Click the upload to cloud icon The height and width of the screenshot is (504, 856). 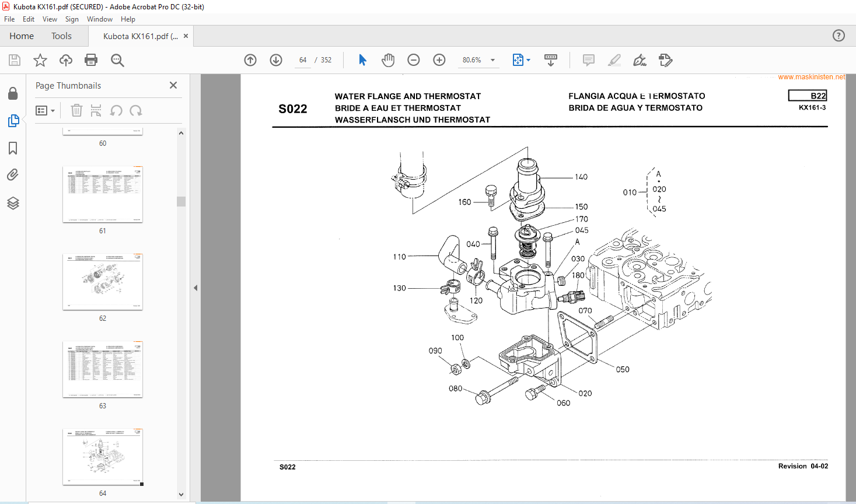click(x=66, y=60)
